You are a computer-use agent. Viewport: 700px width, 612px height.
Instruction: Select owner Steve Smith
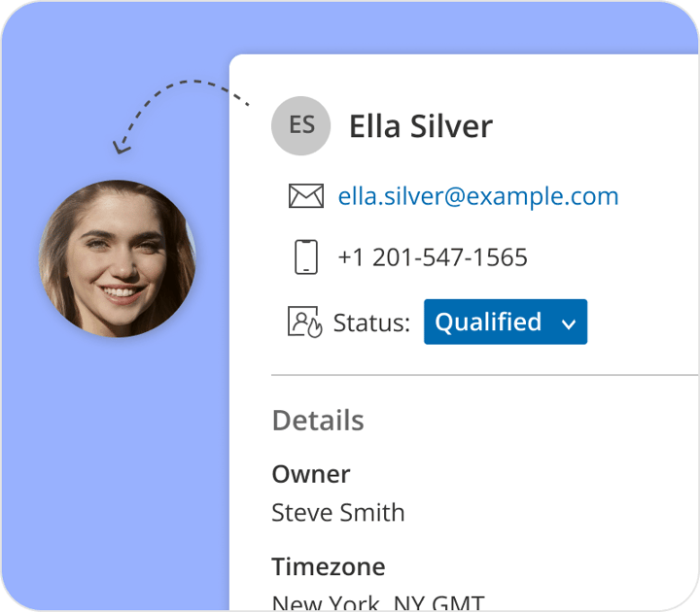(x=338, y=512)
